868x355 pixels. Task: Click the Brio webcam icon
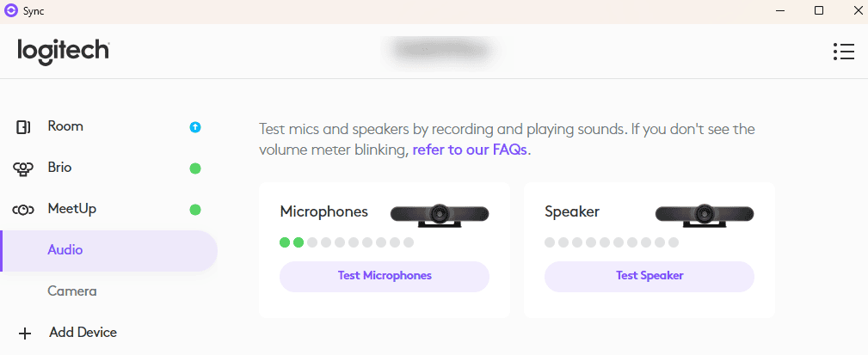[23, 168]
